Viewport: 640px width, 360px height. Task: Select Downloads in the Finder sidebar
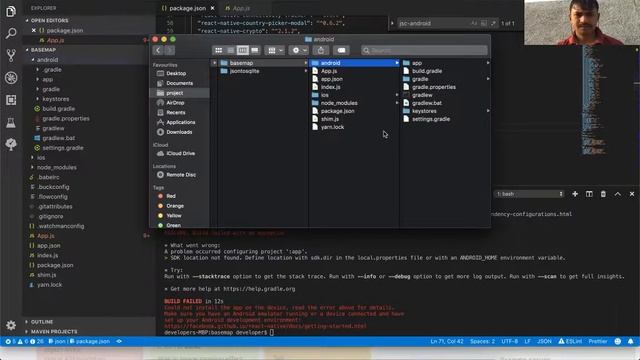pos(179,132)
